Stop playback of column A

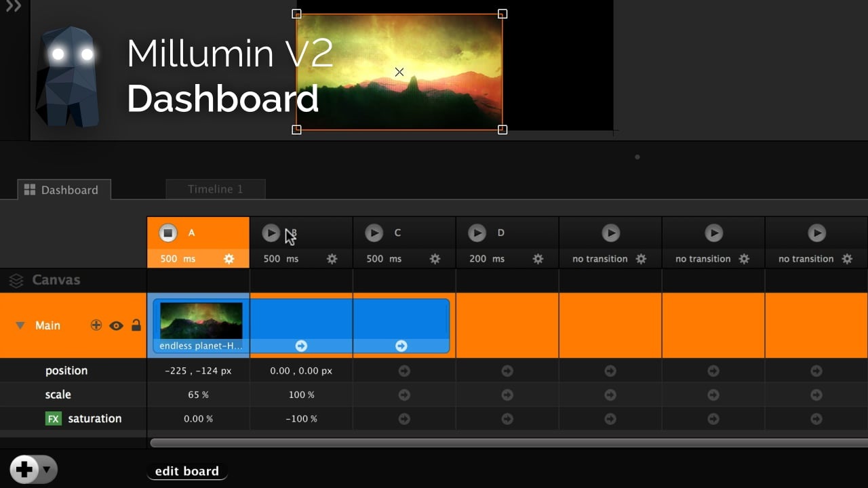point(168,233)
